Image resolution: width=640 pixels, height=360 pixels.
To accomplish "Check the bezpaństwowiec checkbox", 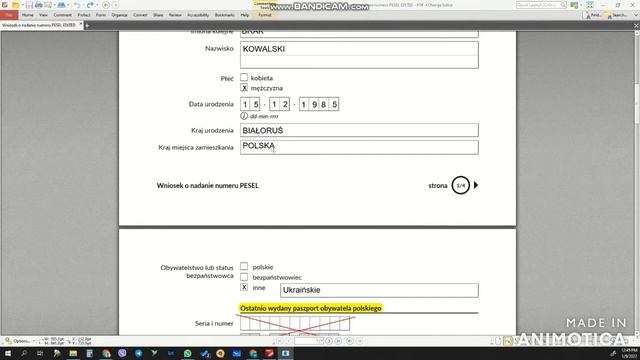I will [x=244, y=277].
